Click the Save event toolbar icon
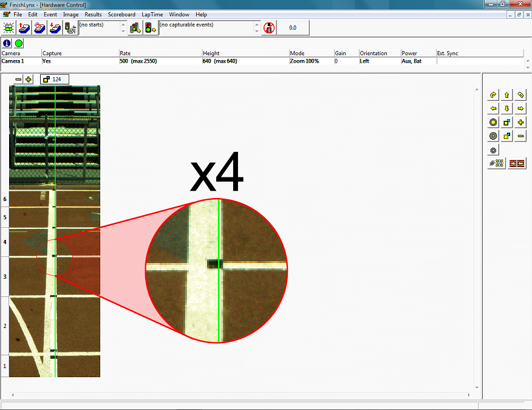Image resolution: width=532 pixels, height=410 pixels. [55, 27]
